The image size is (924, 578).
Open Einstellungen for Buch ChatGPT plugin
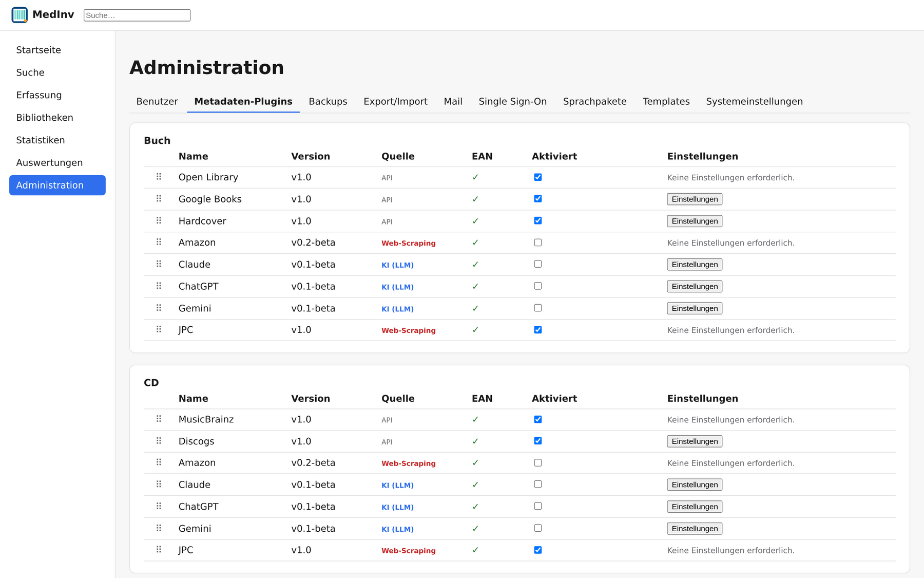(x=695, y=287)
